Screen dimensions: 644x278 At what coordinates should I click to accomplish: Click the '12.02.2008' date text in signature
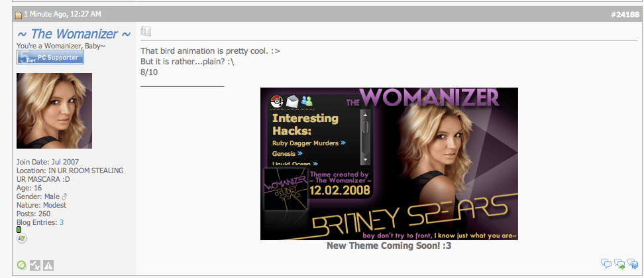[x=340, y=190]
